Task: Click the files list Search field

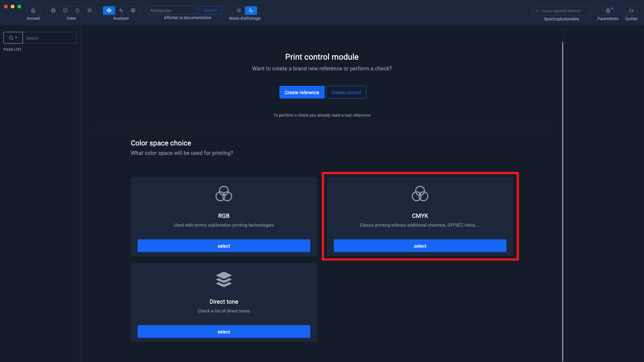Action: click(x=50, y=38)
